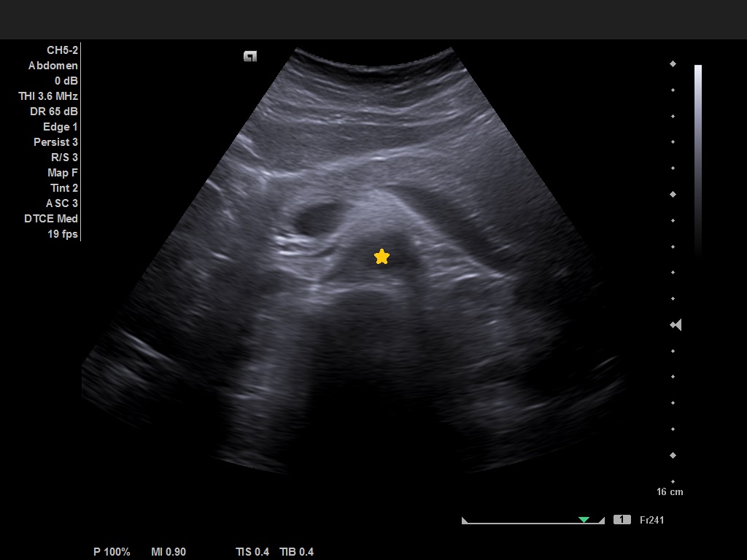This screenshot has width=747, height=560.
Task: Select the Map F gray map parameter
Action: tap(63, 173)
